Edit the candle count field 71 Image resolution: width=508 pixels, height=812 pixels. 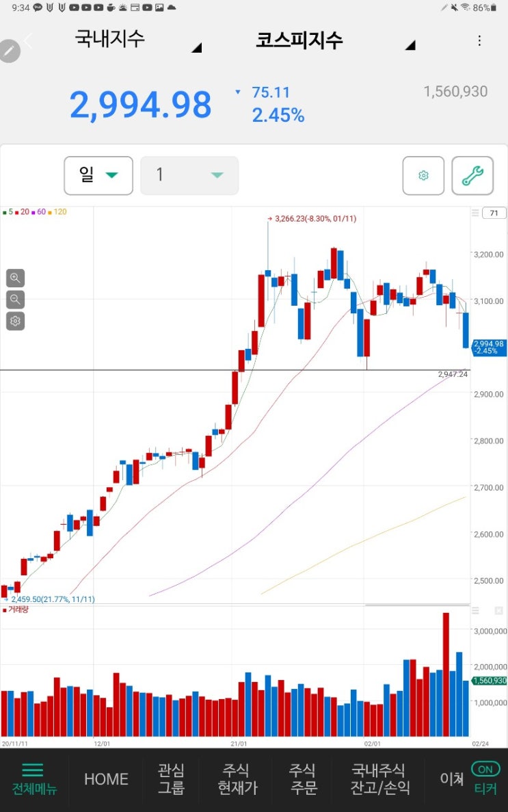point(494,213)
